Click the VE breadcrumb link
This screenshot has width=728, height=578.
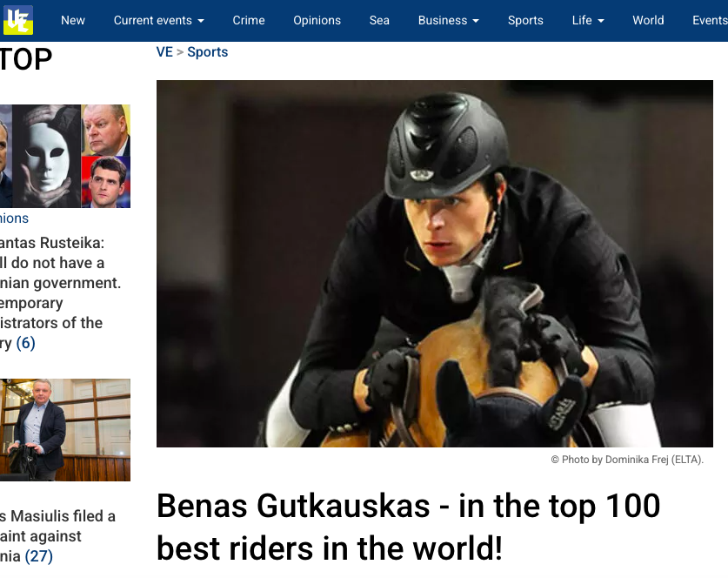coord(164,52)
